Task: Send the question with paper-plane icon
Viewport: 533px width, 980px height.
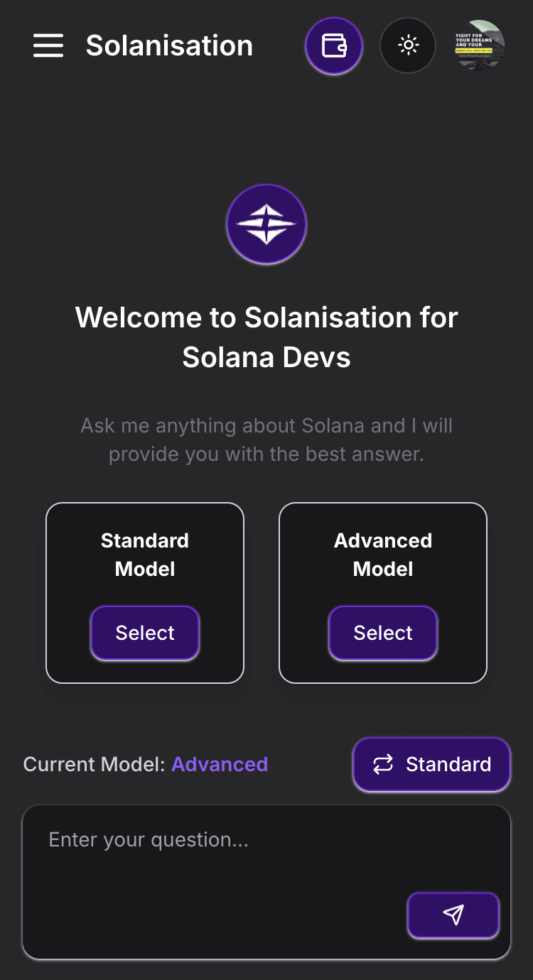Action: pos(453,915)
